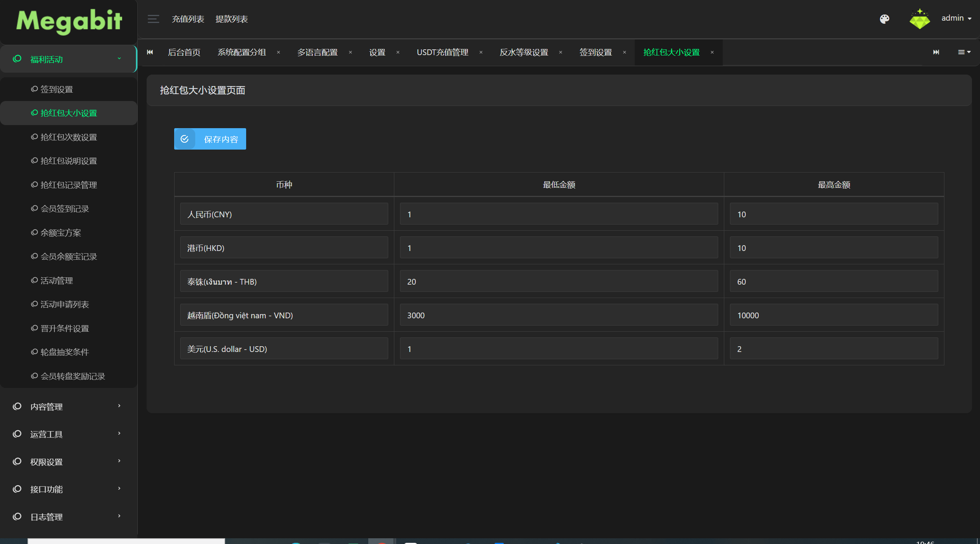Close the 多语言配置 tab
980x544 pixels.
tap(350, 52)
